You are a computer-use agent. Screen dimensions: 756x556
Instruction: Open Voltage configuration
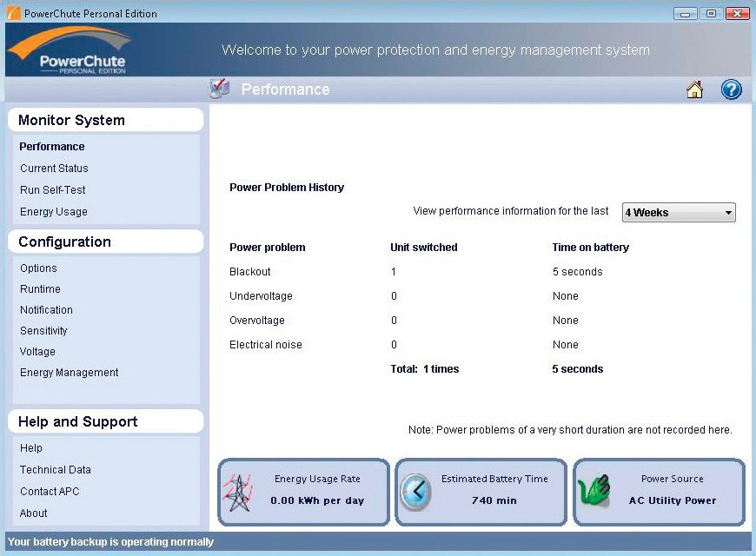click(x=37, y=352)
